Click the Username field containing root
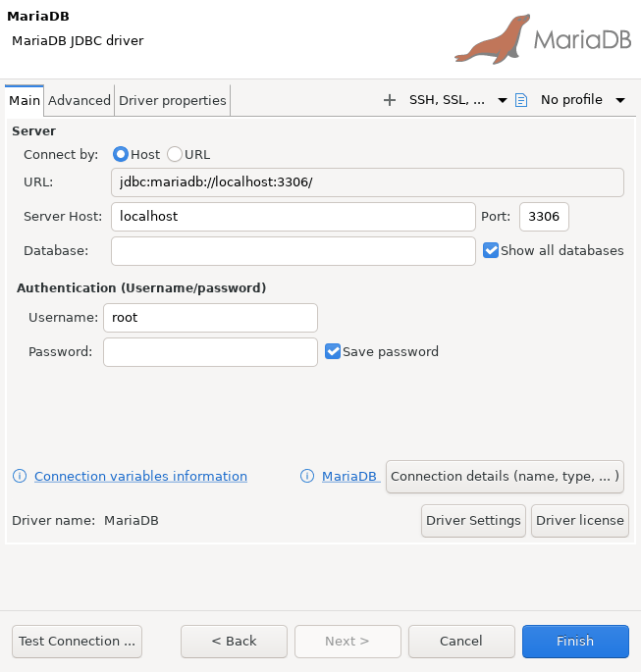 (210, 318)
